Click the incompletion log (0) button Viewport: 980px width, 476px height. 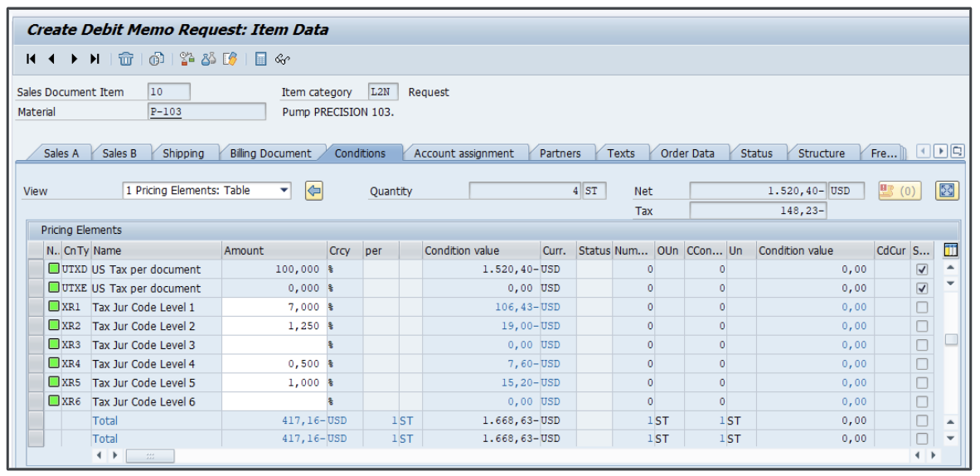[900, 191]
